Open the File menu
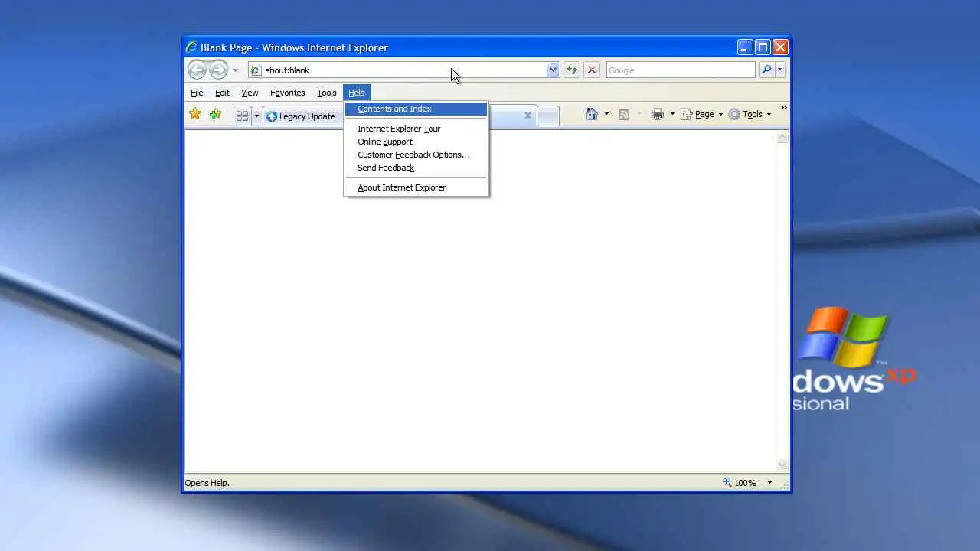Viewport: 980px width, 551px height. (197, 93)
